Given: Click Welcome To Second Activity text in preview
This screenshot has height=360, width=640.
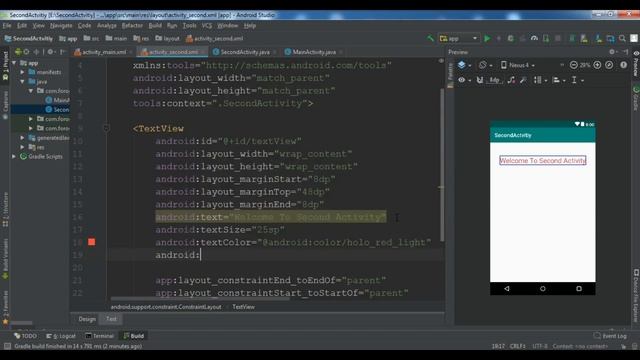Looking at the screenshot, I should tap(542, 160).
